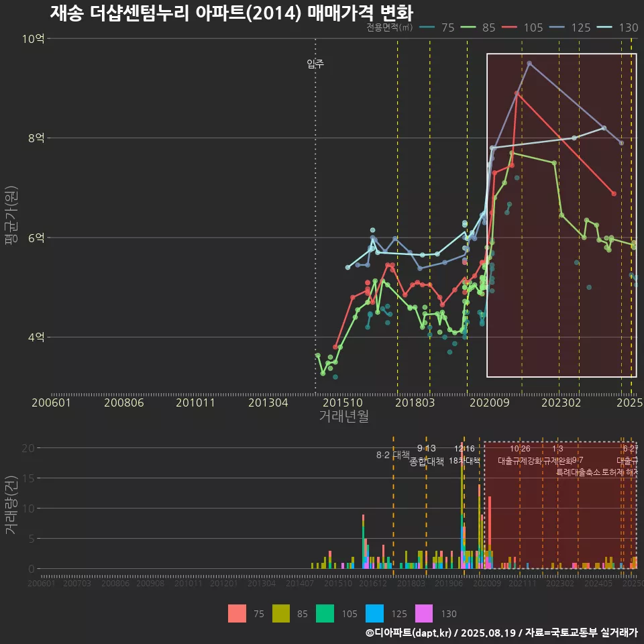Screen dimensions: 644x644
Task: Click the 12·16 18차대책 policy marker label
Action: click(464, 454)
